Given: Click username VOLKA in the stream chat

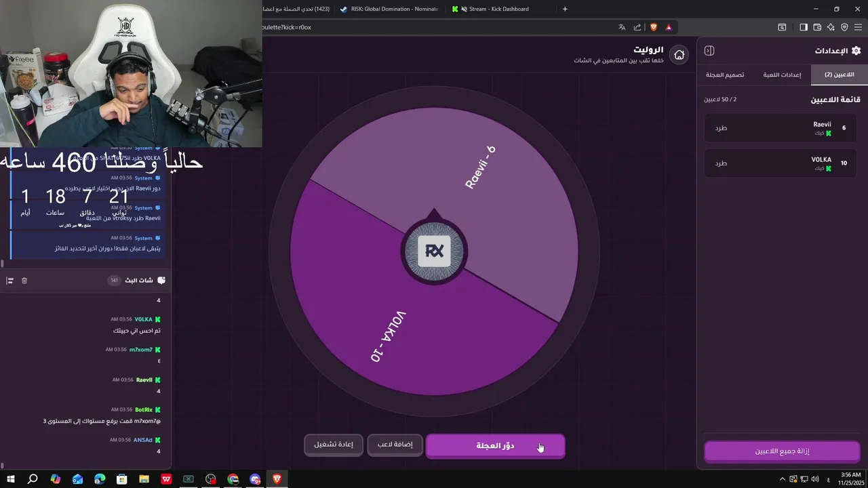Looking at the screenshot, I should click(x=144, y=319).
